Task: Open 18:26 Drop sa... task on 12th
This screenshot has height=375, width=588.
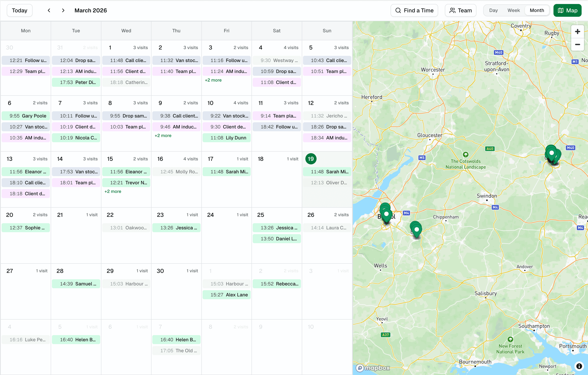Action: 327,127
